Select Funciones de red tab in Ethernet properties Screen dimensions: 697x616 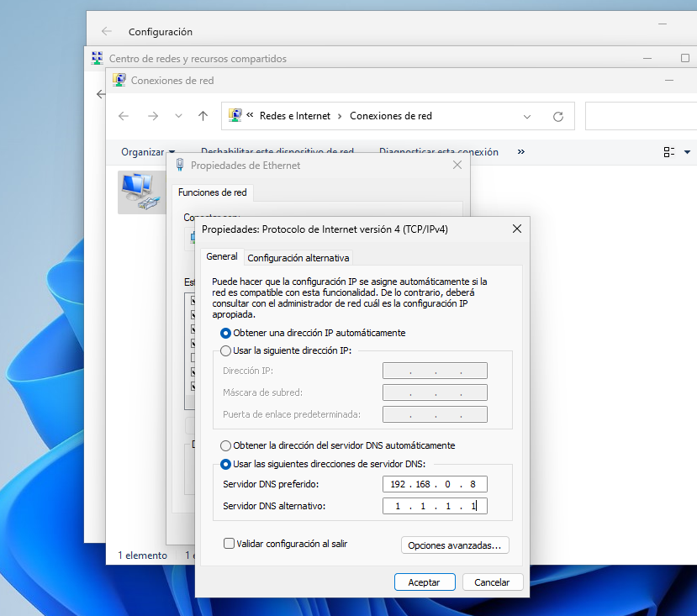[213, 192]
